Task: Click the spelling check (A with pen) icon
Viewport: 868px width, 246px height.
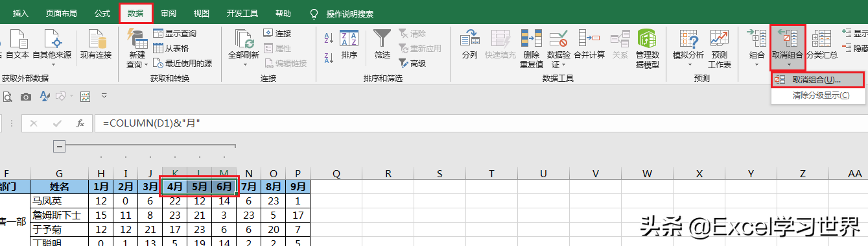Action: pos(45,97)
